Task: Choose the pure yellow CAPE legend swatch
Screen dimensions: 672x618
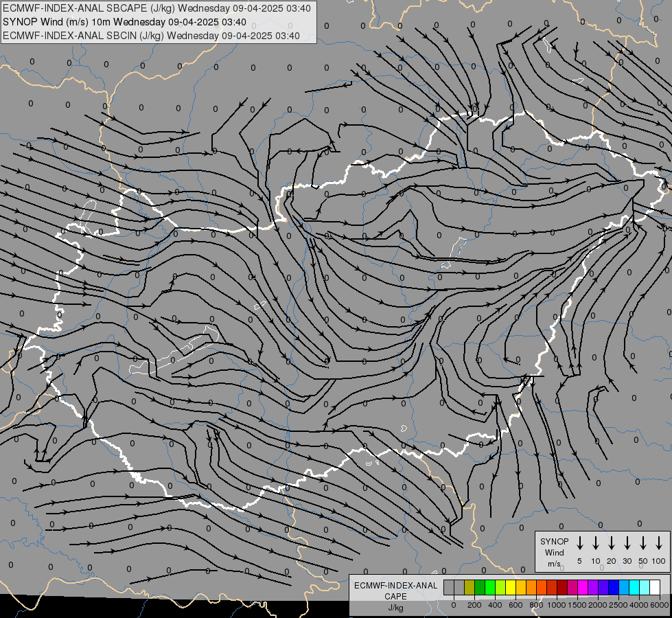Action: [511, 587]
